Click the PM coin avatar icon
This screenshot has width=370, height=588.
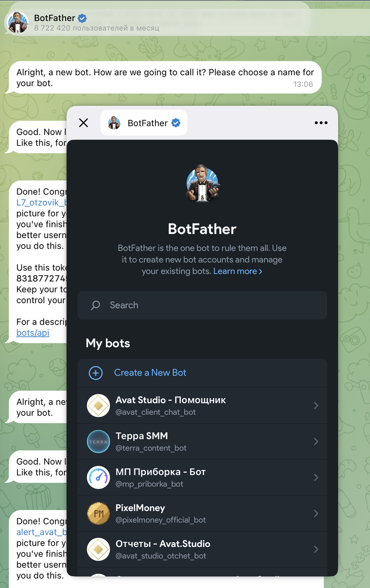98,514
